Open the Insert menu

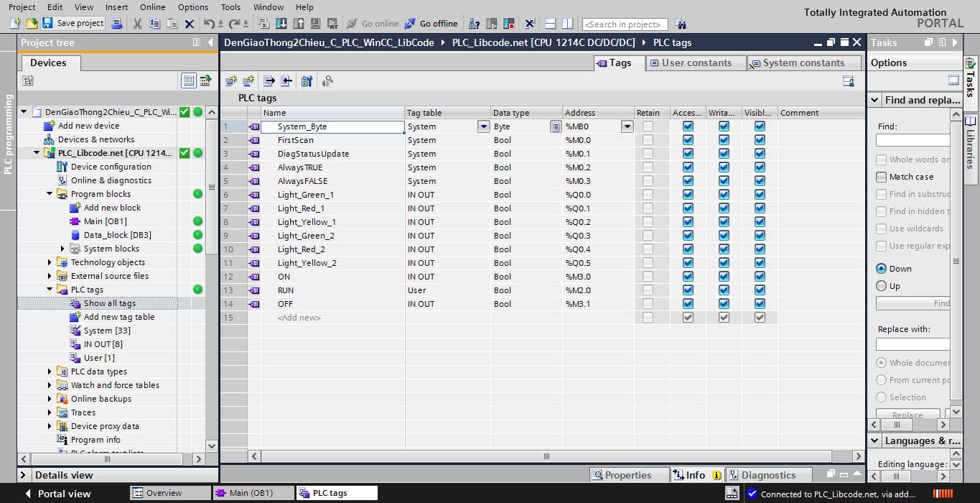pyautogui.click(x=116, y=7)
